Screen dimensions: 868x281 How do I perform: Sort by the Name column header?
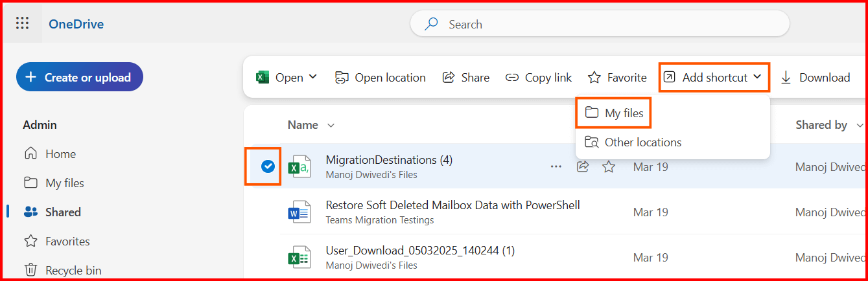pos(311,125)
